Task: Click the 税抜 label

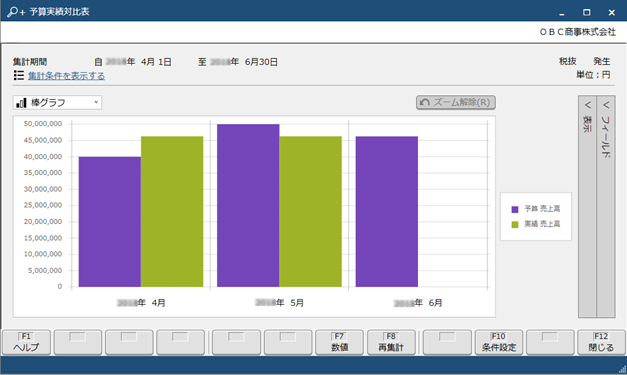Action: click(567, 61)
